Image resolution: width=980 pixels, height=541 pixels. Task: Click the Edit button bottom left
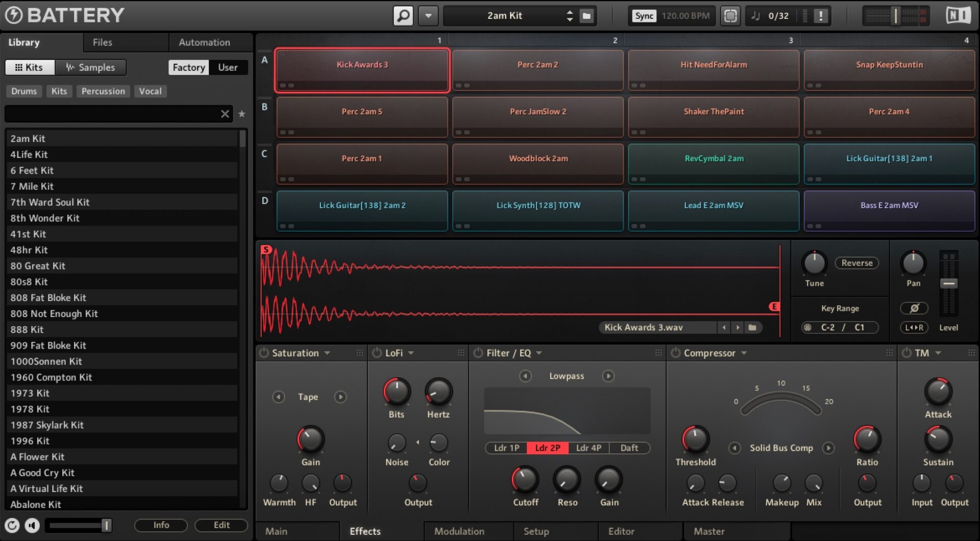[x=221, y=525]
